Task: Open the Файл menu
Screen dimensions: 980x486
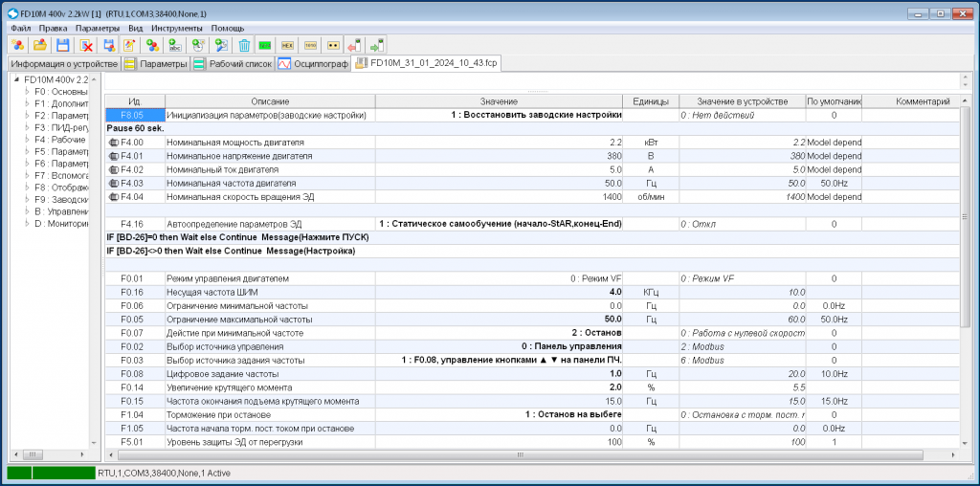Action: (21, 28)
